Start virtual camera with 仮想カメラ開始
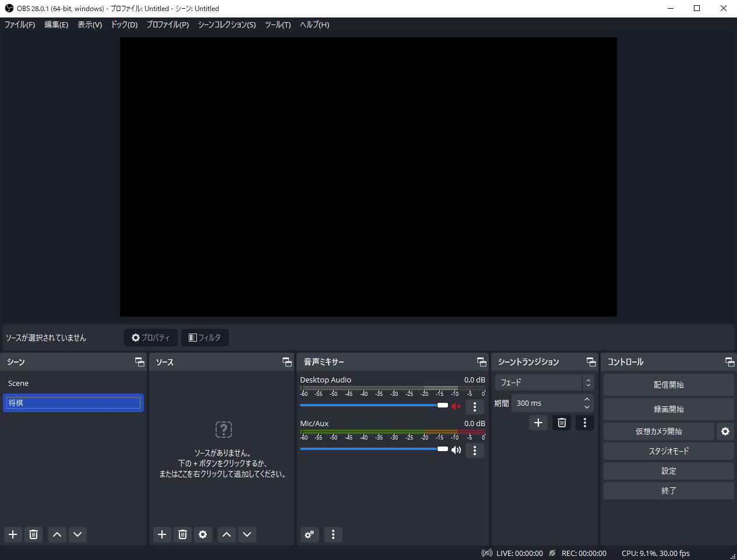737x560 pixels. coord(658,431)
